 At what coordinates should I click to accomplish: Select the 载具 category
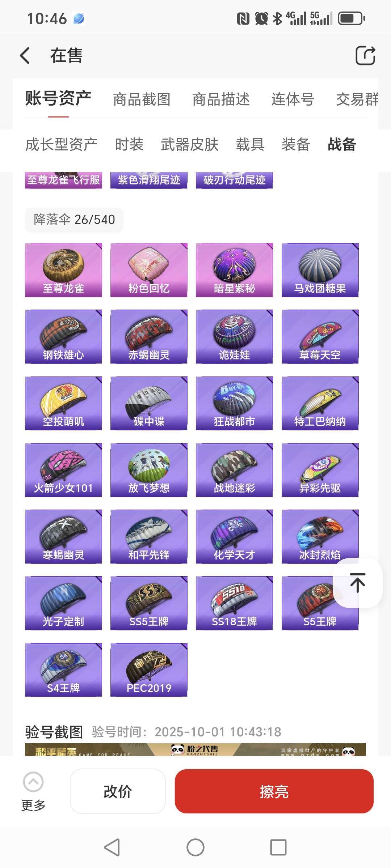click(250, 144)
